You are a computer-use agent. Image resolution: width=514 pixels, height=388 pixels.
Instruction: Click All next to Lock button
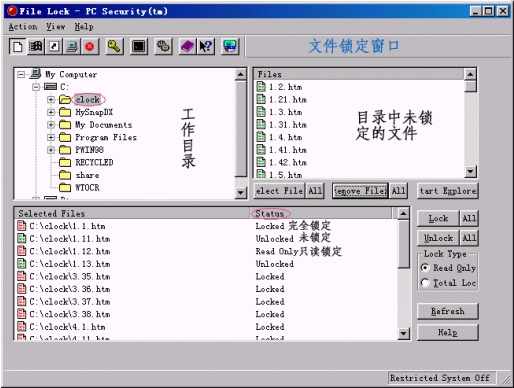click(x=469, y=219)
